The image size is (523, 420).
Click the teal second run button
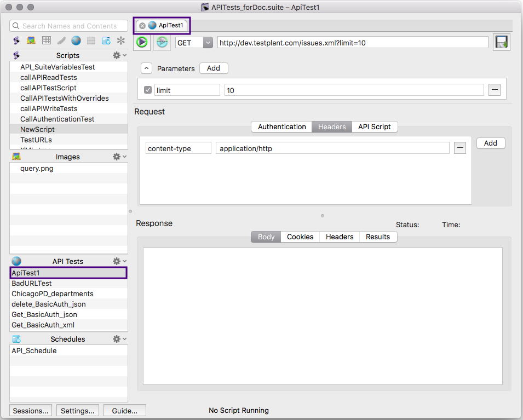pos(162,42)
